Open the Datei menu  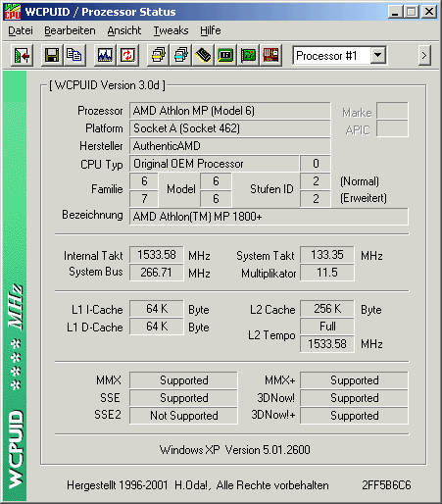click(x=21, y=30)
